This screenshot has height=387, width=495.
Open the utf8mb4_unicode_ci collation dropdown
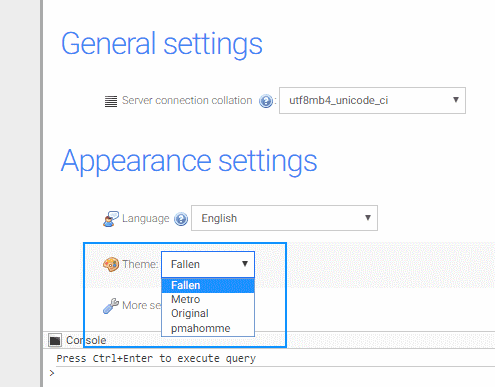372,100
